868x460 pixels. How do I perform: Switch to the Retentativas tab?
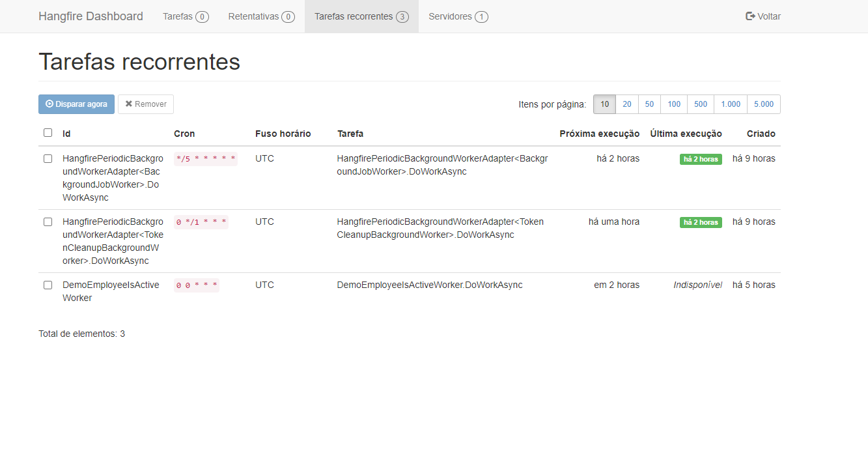[261, 16]
